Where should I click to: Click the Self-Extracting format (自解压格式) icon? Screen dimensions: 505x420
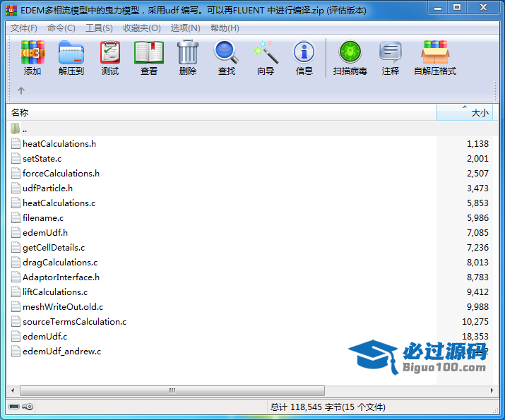point(434,58)
